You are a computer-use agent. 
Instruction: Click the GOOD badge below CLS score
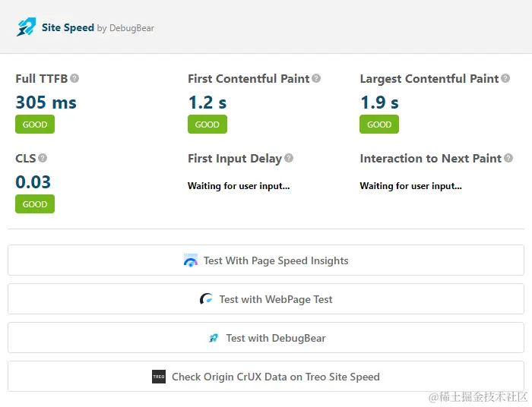point(35,204)
